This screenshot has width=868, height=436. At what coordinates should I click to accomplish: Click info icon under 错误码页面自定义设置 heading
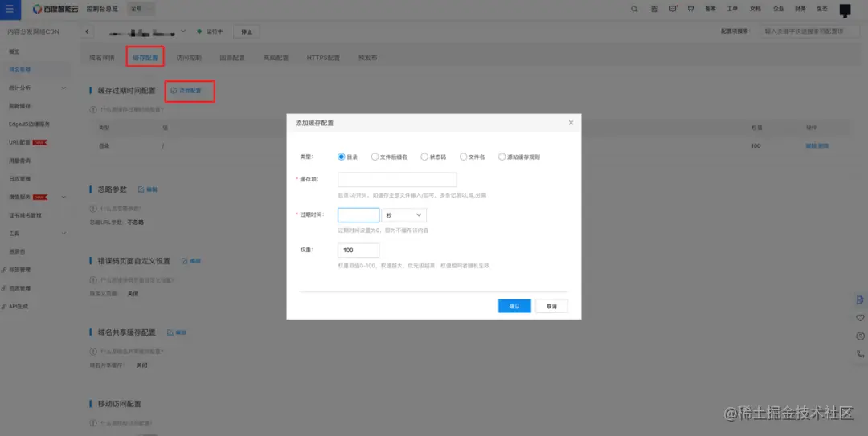coord(93,280)
